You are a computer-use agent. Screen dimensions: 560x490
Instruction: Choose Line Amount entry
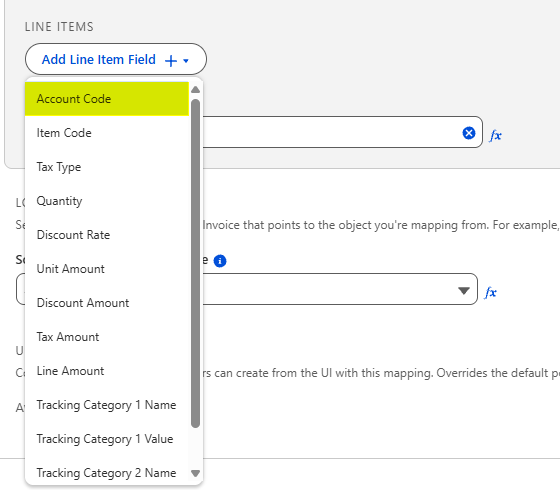(107, 371)
